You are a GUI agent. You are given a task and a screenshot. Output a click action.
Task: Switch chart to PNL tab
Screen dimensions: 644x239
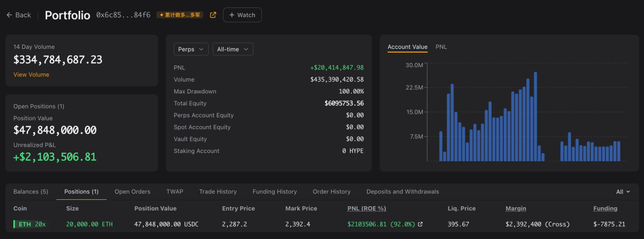(x=441, y=47)
